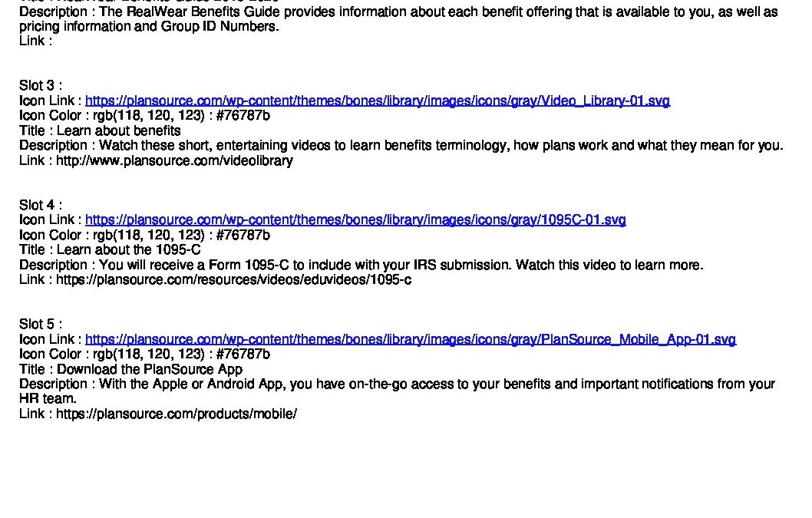Click the 'Slot 5 :' heading
Image resolution: width=812 pixels, height=518 pixels.
point(41,325)
